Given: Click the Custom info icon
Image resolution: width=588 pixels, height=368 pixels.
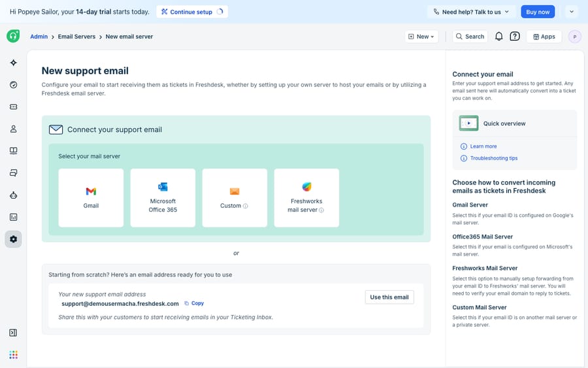Looking at the screenshot, I should [x=245, y=206].
